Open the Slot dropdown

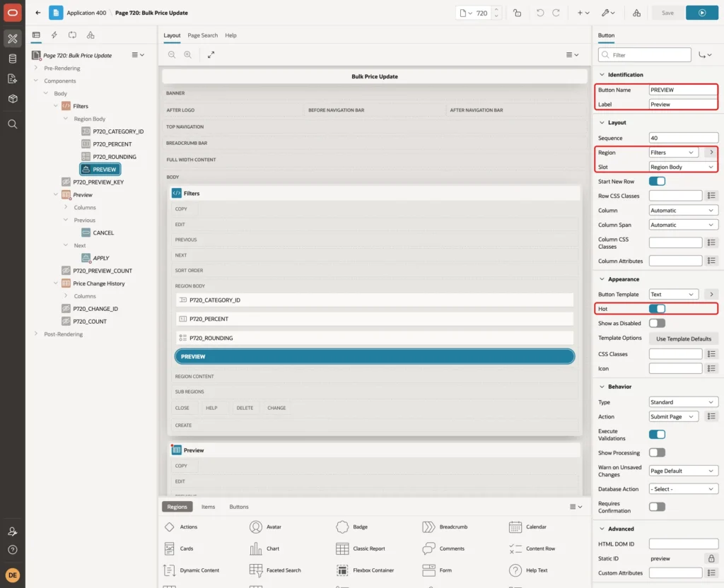tap(684, 167)
